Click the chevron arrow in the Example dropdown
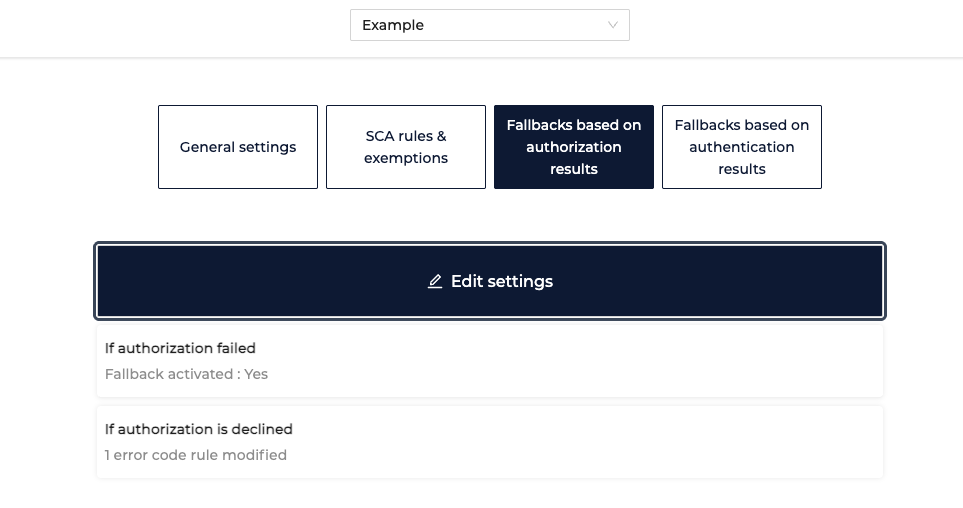The height and width of the screenshot is (508, 963). click(612, 25)
